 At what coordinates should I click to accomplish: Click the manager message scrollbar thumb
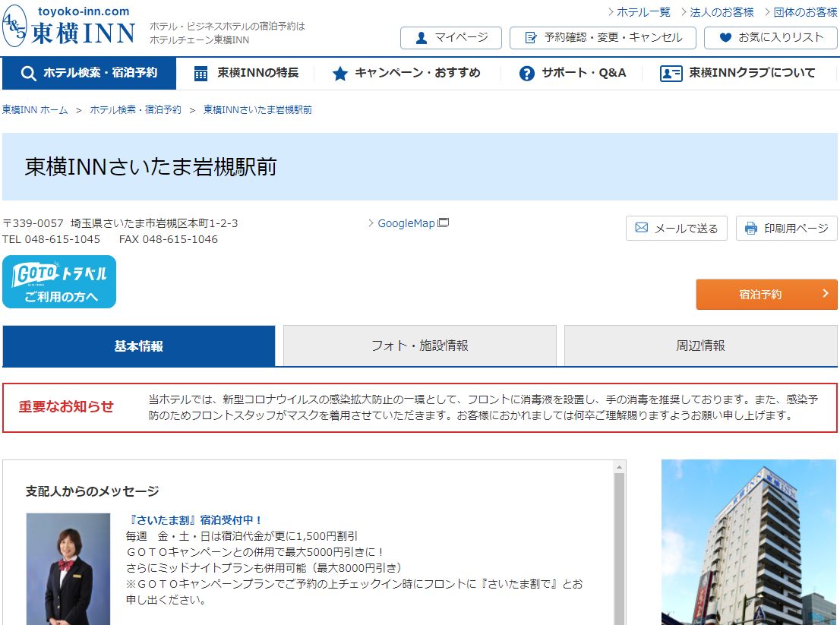(x=619, y=549)
